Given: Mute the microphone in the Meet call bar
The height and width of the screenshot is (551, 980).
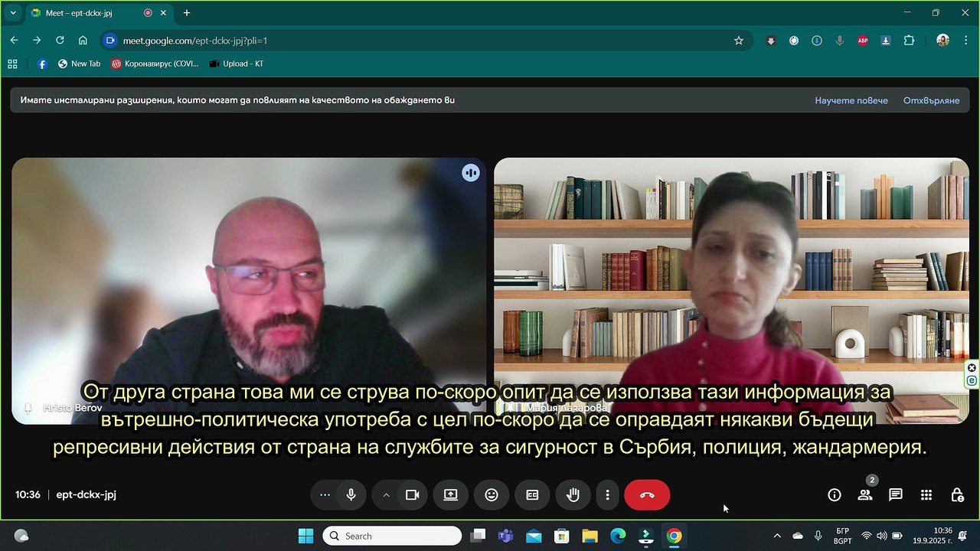Looking at the screenshot, I should [351, 495].
